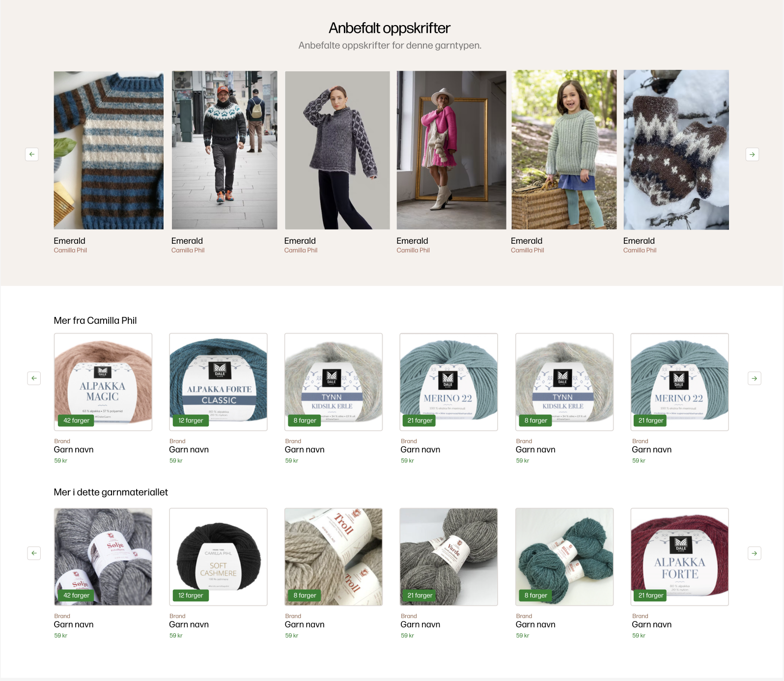784x681 pixels.
Task: Click the 21 farger badge on first Merino 22
Action: (420, 421)
